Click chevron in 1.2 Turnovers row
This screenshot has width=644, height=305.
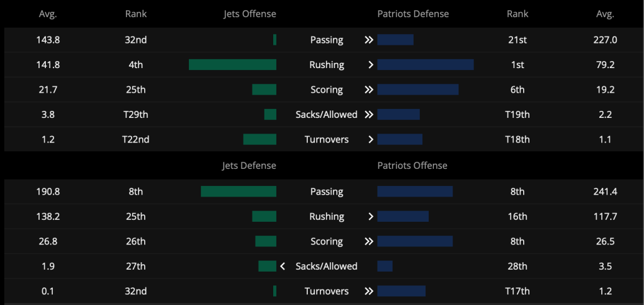click(371, 139)
